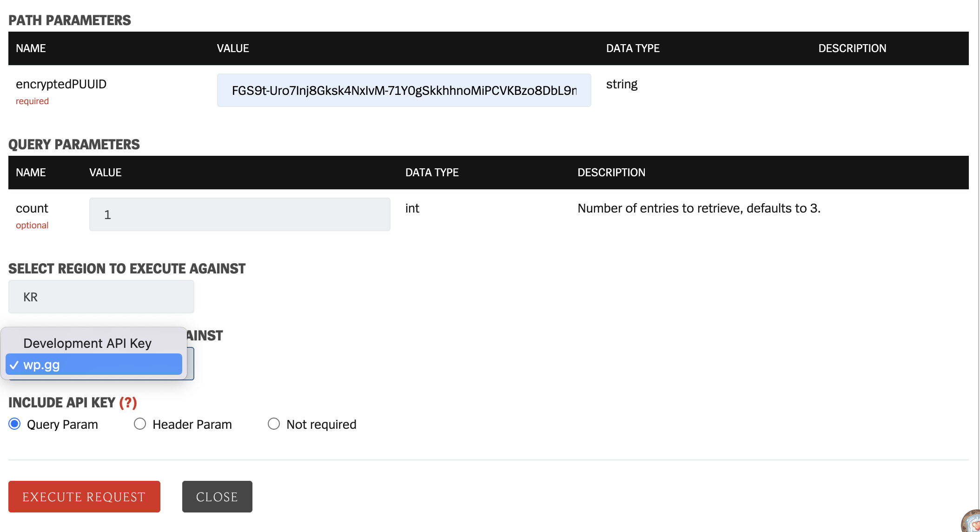Select the Query Param radio button
Image resolution: width=980 pixels, height=532 pixels.
coord(15,424)
